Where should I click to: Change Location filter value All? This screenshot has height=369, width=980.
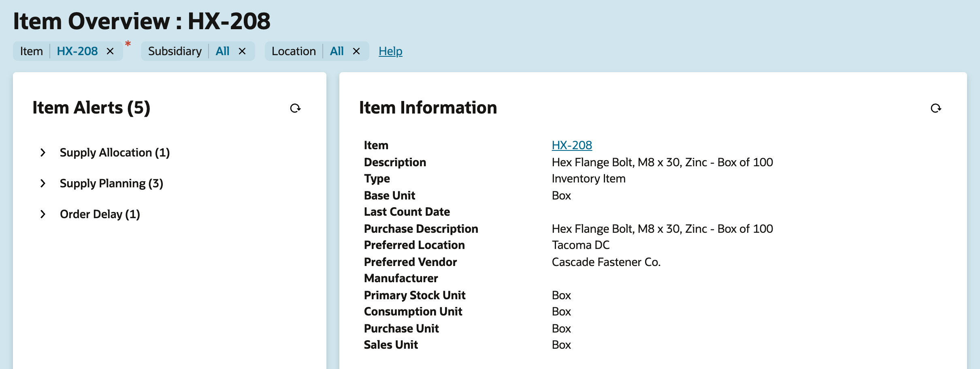click(337, 51)
